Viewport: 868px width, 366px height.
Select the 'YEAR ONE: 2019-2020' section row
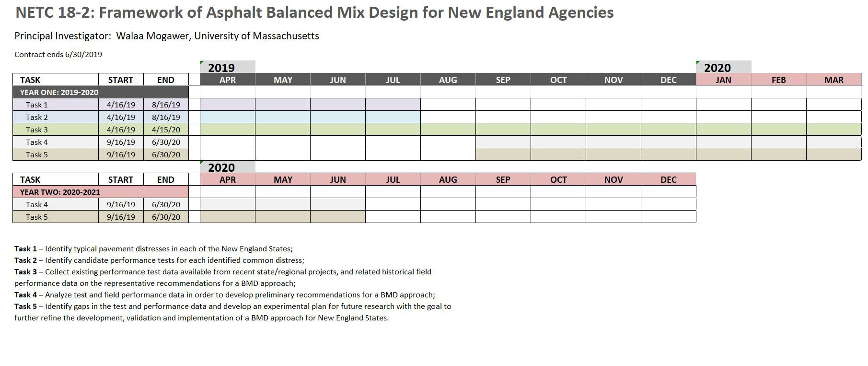[101, 92]
